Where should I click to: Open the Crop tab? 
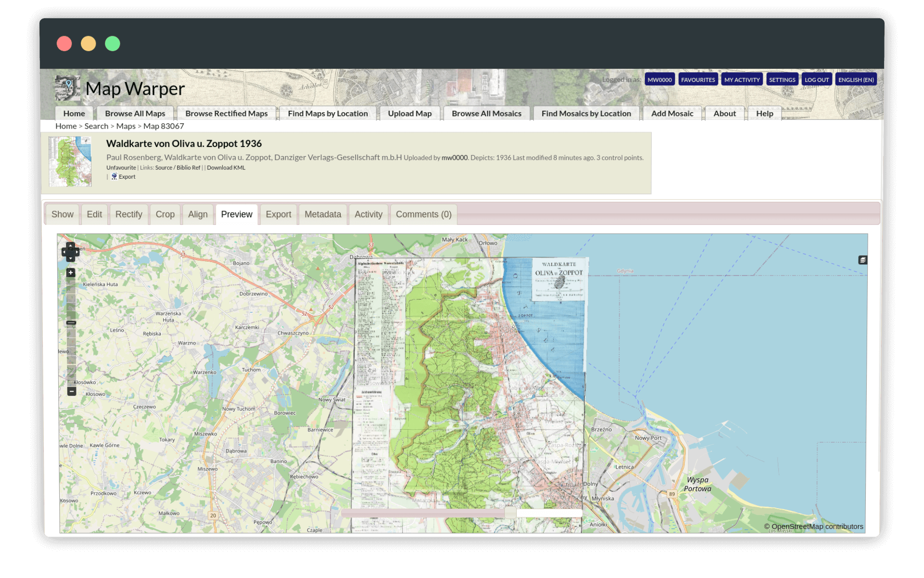click(x=165, y=214)
